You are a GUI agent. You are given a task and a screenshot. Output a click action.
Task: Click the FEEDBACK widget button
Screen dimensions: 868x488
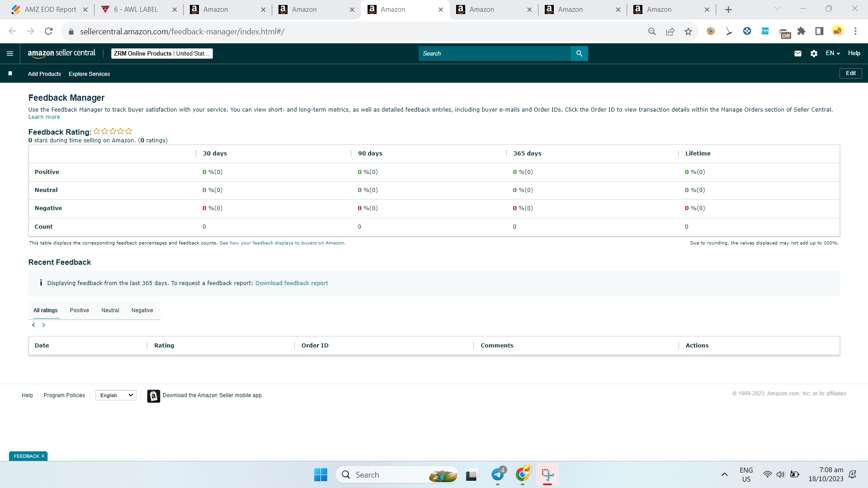(x=26, y=456)
